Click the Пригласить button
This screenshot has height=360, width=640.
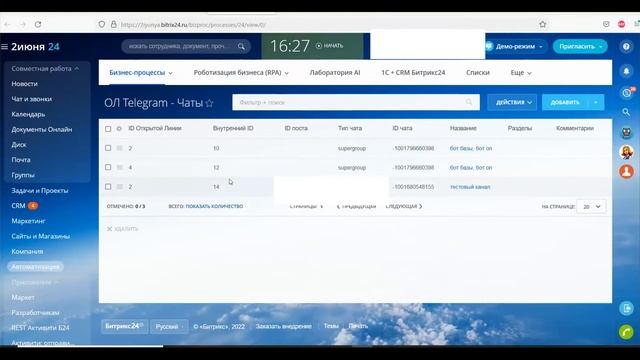580,47
